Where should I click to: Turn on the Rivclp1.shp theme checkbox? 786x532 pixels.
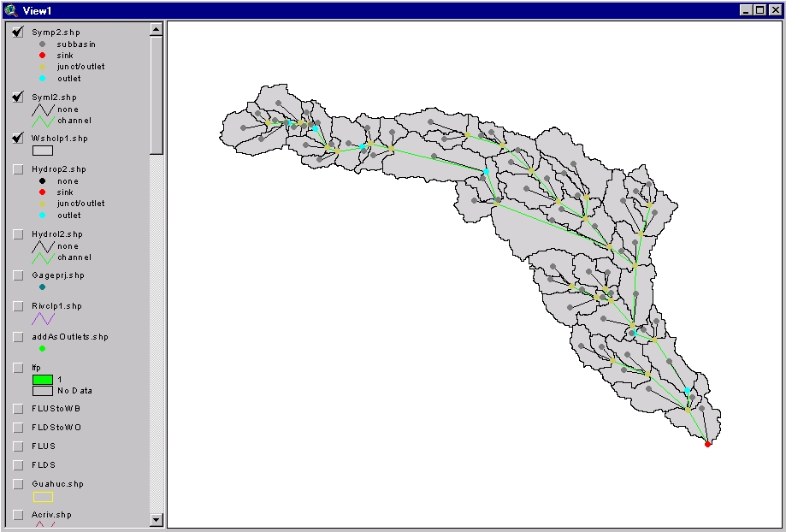(18, 306)
